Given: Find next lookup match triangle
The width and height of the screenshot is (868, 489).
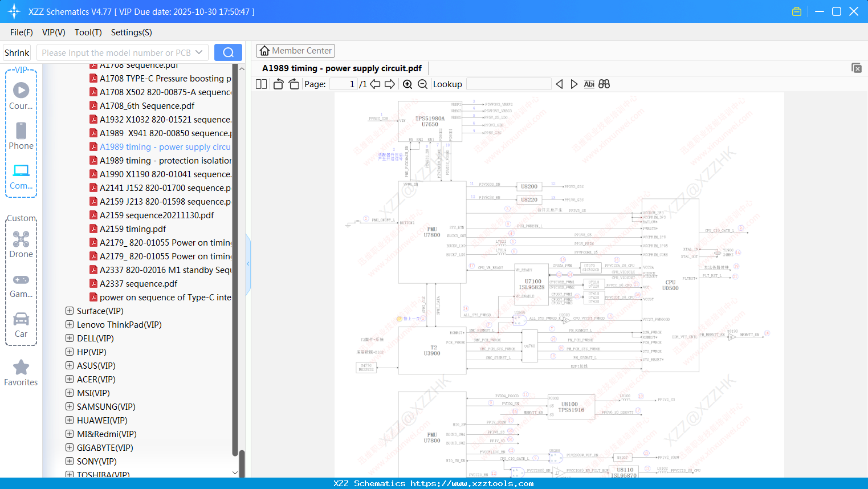Looking at the screenshot, I should click(x=574, y=84).
